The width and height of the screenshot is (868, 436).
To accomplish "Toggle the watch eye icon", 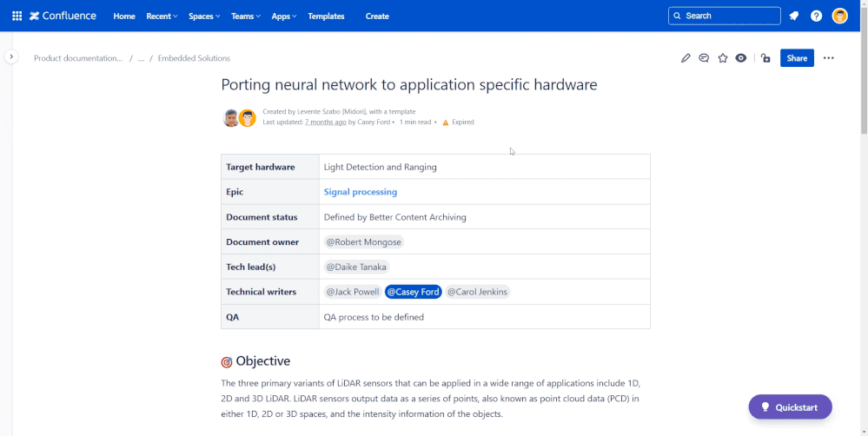I will tap(740, 58).
